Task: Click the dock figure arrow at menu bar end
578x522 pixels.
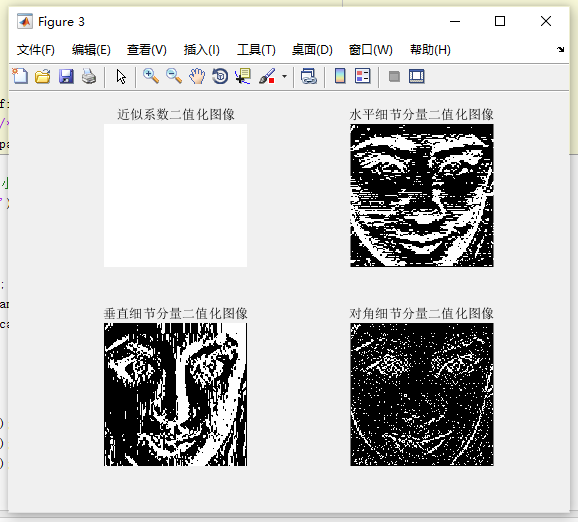Action: (561, 49)
